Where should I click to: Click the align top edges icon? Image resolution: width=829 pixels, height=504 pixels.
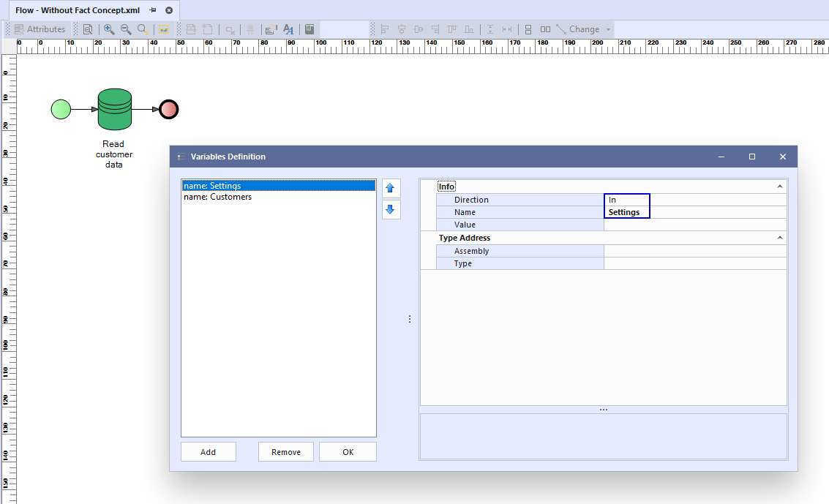452,29
